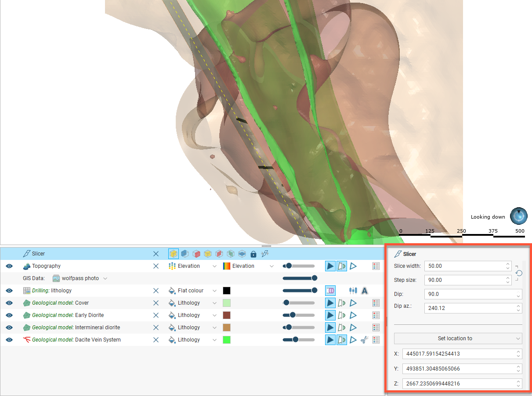The image size is (532, 396).
Task: Hide the Dacite Vein System layer
Action: tap(9, 340)
